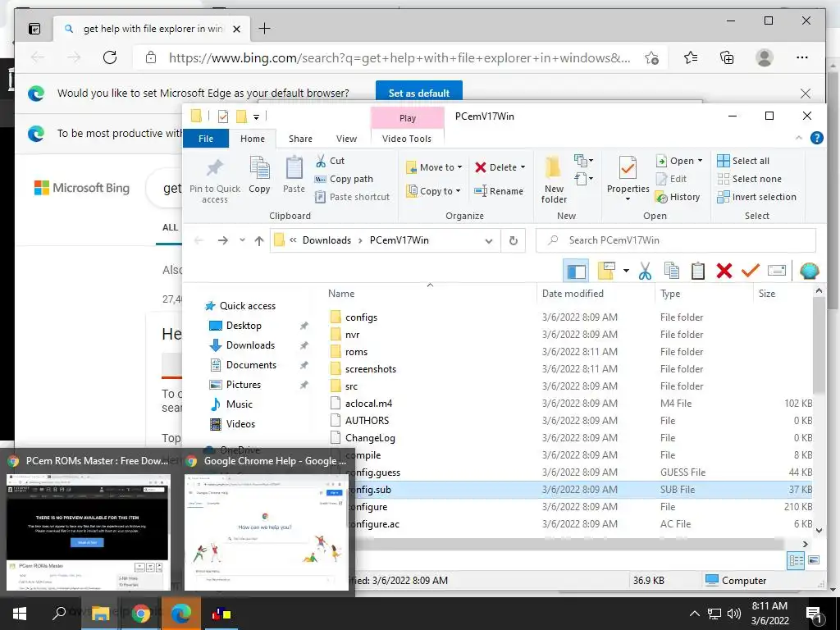Expand the Open dropdown arrow

pos(700,161)
